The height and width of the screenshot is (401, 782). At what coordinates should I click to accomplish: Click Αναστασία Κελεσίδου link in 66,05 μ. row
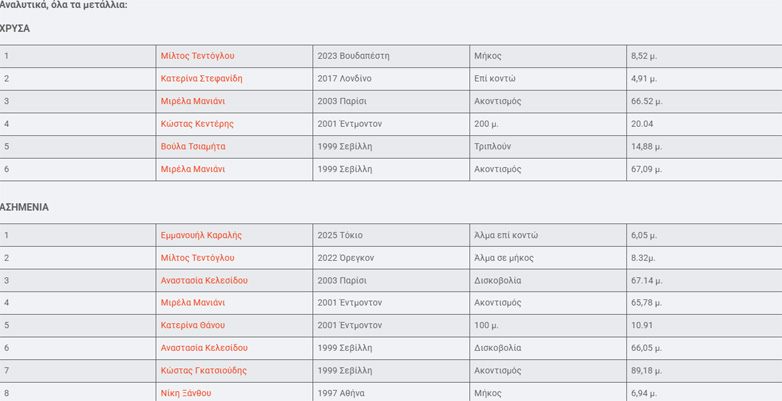204,348
